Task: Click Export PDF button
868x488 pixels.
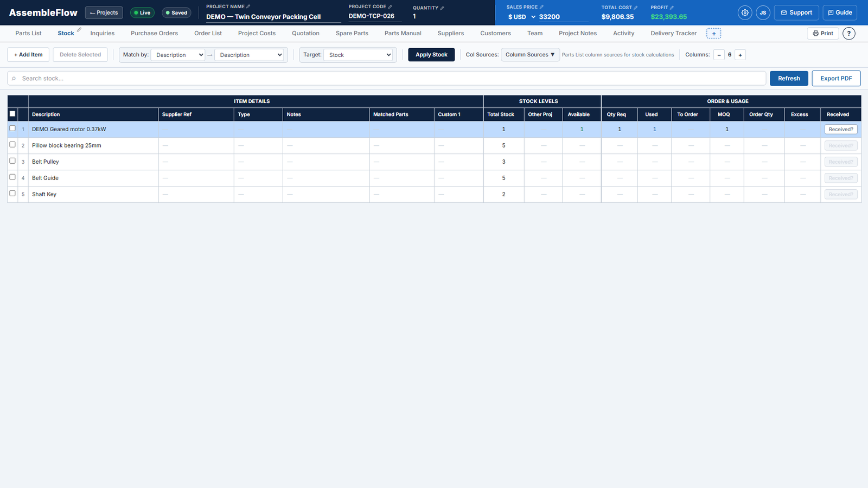Action: pos(836,79)
